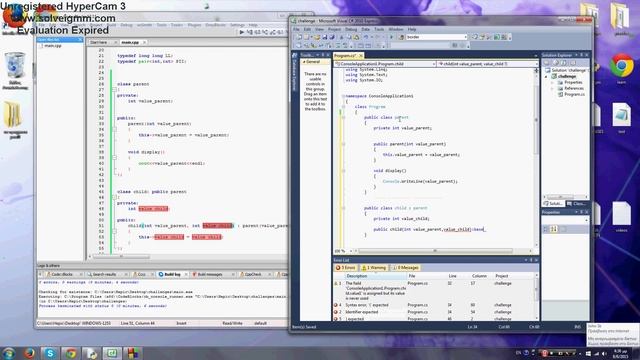The width and height of the screenshot is (640, 360).
Task: Open the Project menu in Visual C#
Action: click(334, 29)
